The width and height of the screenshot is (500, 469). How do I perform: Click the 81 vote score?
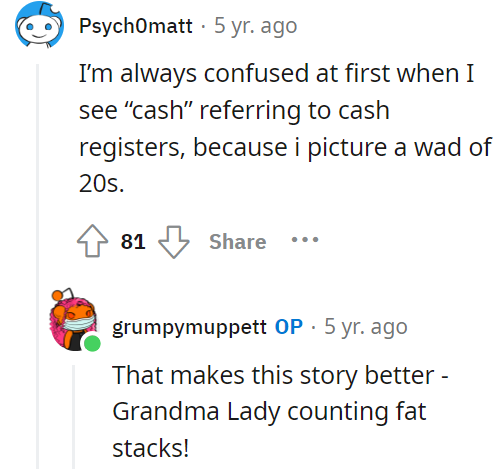133,242
